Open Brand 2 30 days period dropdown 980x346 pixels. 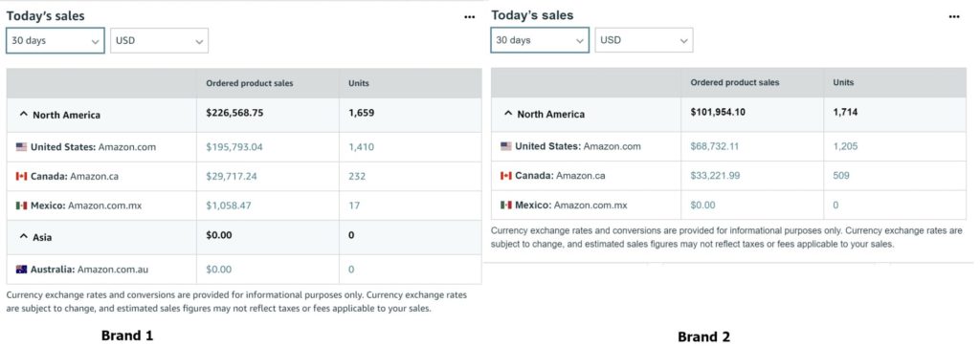tap(540, 40)
